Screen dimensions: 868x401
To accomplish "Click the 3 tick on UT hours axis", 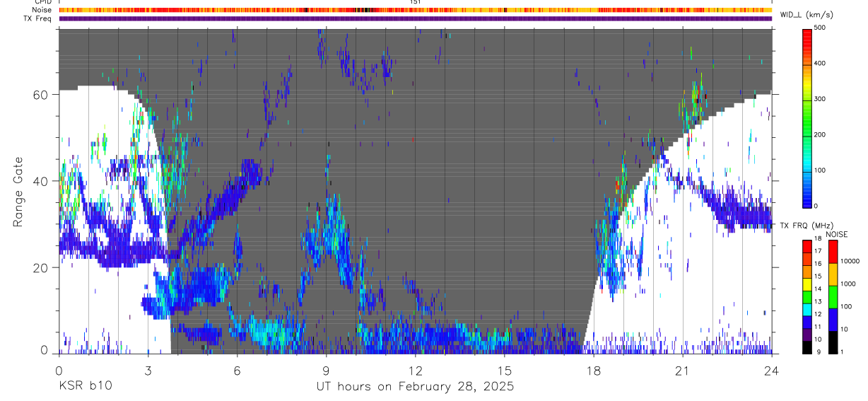I will [148, 370].
